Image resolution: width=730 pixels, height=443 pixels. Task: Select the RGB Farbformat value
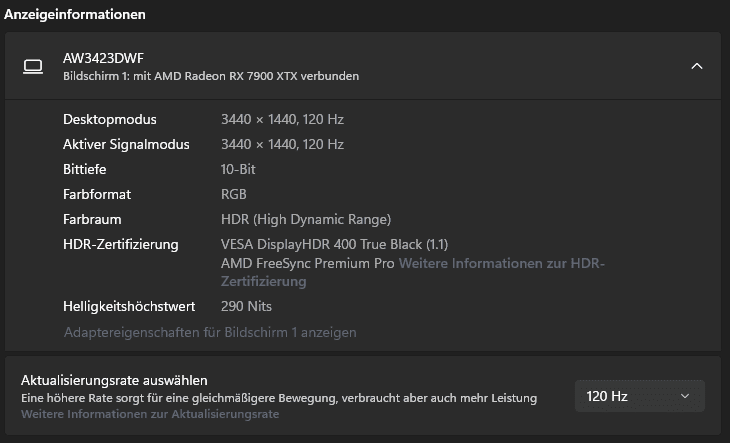(233, 194)
